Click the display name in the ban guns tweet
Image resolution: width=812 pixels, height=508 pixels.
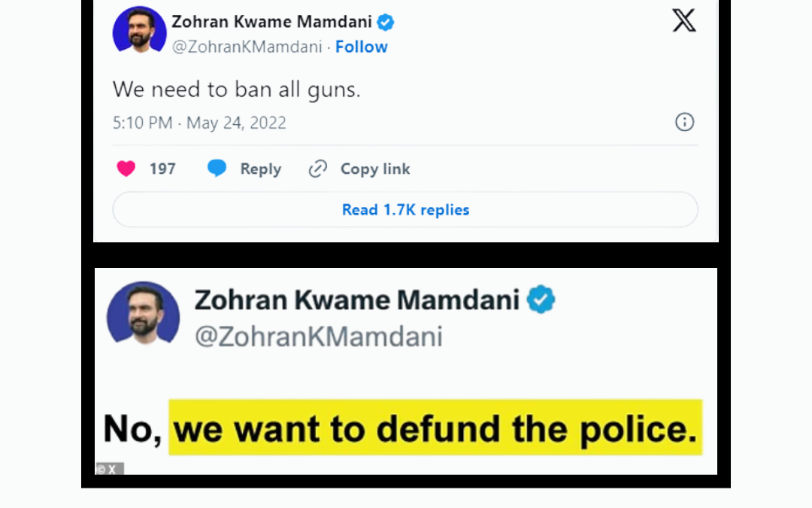[x=271, y=23]
